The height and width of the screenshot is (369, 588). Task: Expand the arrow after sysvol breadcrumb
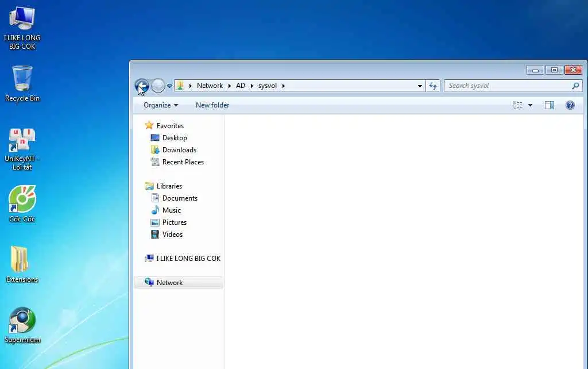[284, 86]
